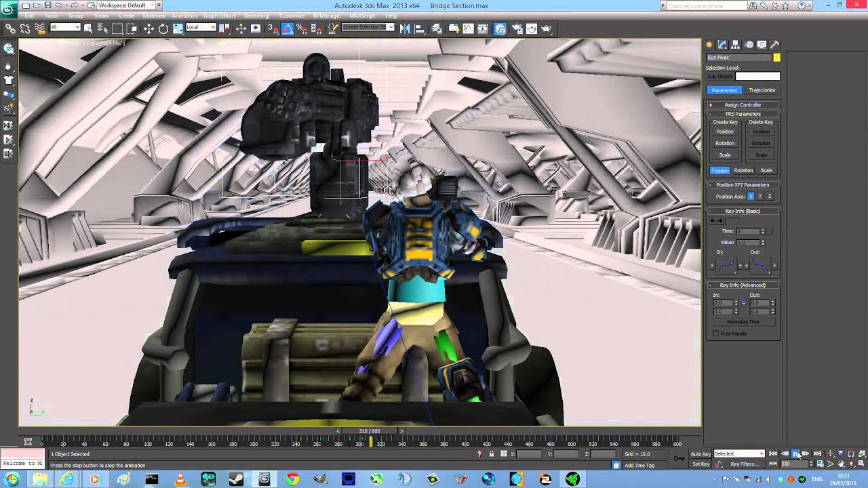Click Add Time Tag
This screenshot has width=868, height=488.
pyautogui.click(x=639, y=466)
